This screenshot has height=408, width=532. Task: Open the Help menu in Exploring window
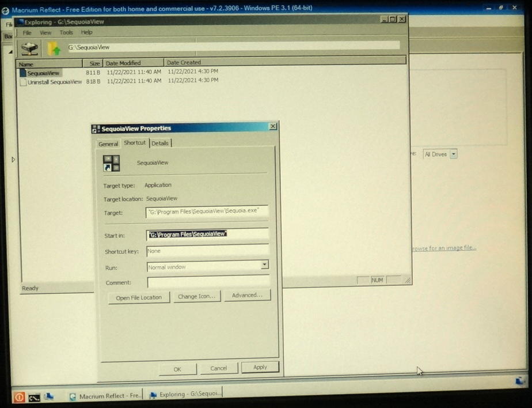click(86, 32)
